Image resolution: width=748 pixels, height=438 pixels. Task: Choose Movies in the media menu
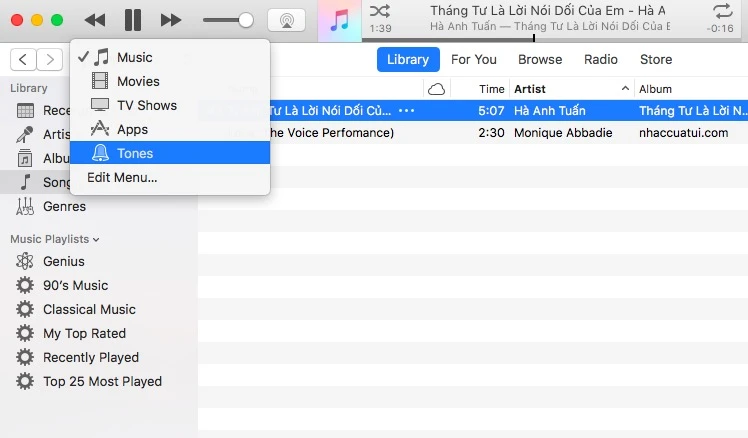(x=138, y=81)
